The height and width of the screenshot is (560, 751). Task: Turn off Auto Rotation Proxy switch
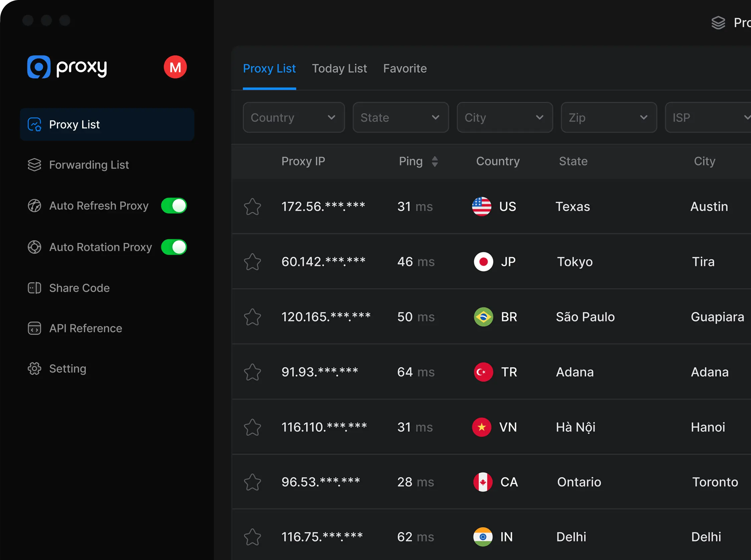174,247
